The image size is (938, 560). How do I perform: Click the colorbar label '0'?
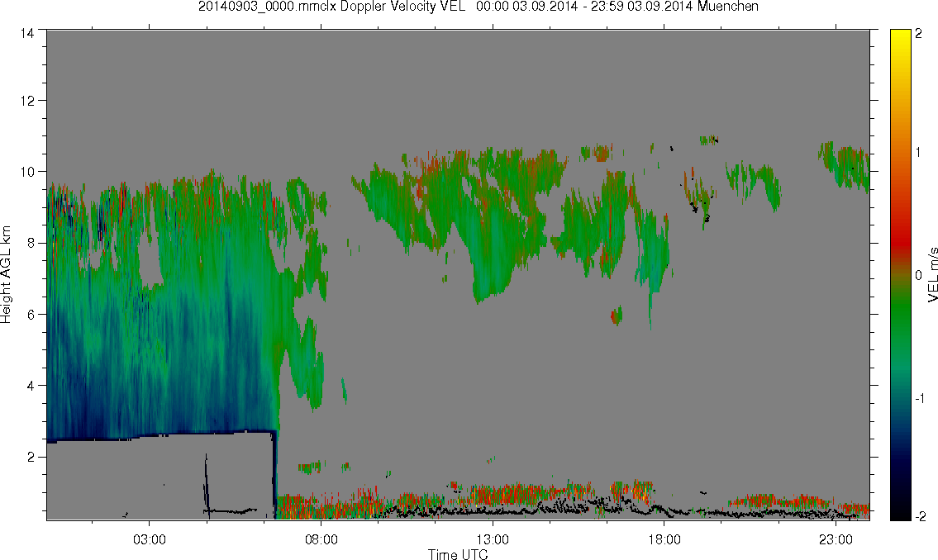pyautogui.click(x=918, y=276)
